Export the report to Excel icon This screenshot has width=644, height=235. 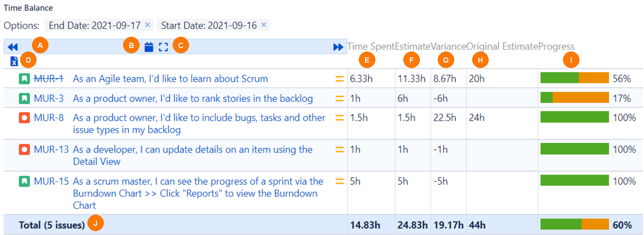click(14, 62)
